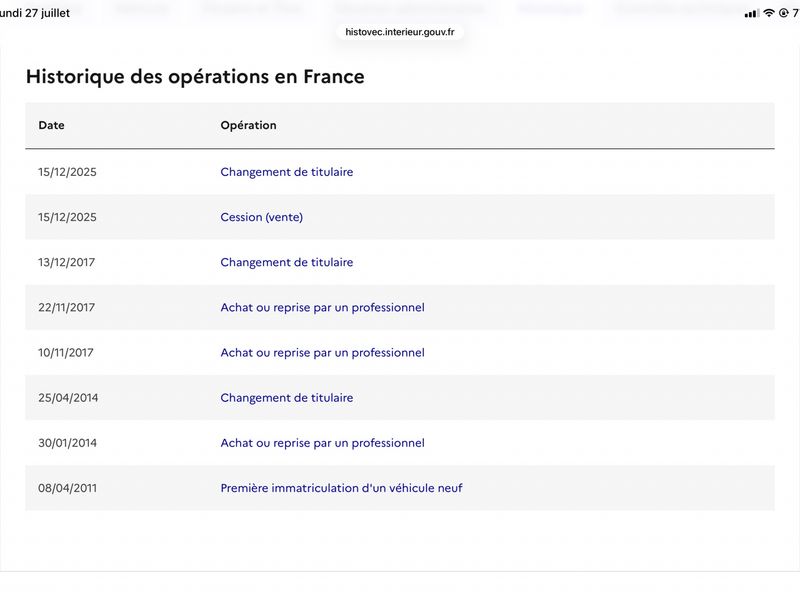Image resolution: width=800 pixels, height=600 pixels.
Task: Click the Historique des opérations en France heading
Action: click(x=195, y=77)
